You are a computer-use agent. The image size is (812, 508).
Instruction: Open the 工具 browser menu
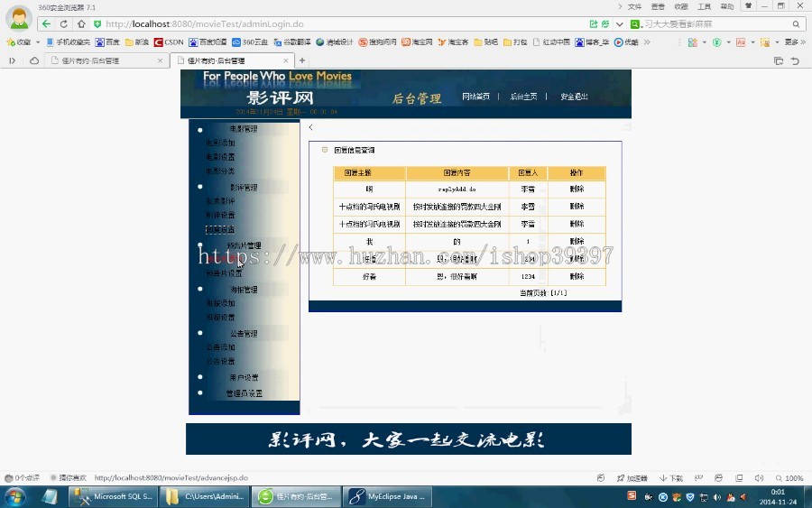(704, 6)
